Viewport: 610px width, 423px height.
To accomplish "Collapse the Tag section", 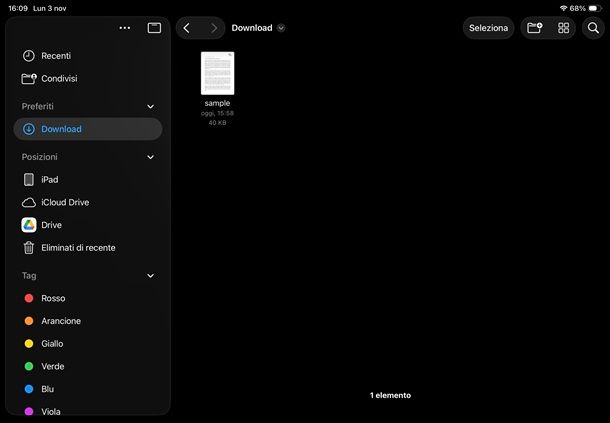I will 151,276.
